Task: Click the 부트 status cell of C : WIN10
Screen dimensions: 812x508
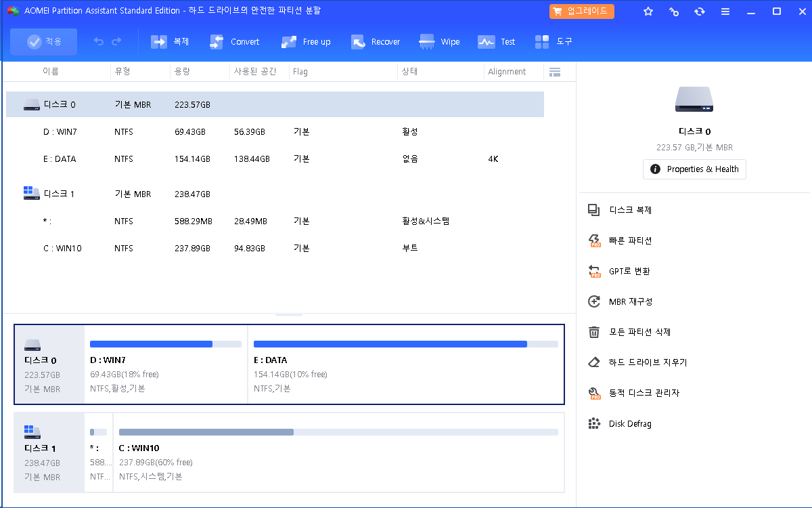Action: (x=409, y=248)
